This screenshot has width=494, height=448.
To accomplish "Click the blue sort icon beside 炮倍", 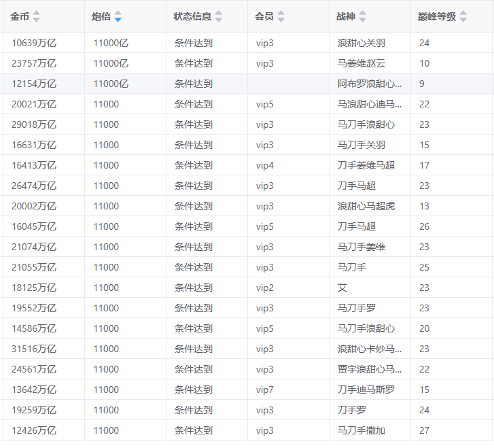I will click(118, 16).
